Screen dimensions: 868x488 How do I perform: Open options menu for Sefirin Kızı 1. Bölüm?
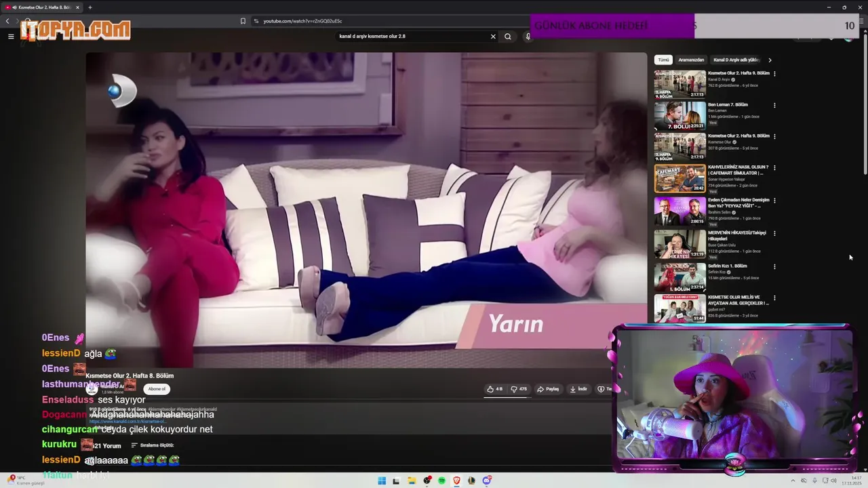click(774, 266)
